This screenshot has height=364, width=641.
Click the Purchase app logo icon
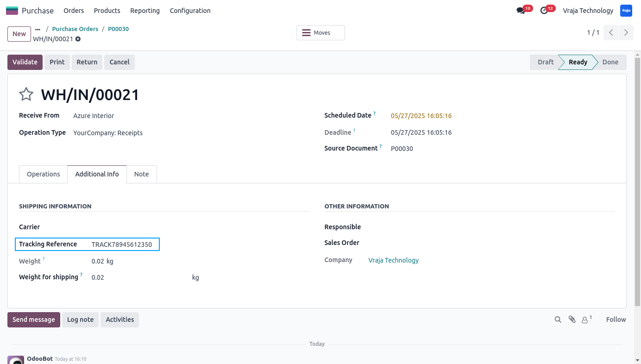[12, 11]
